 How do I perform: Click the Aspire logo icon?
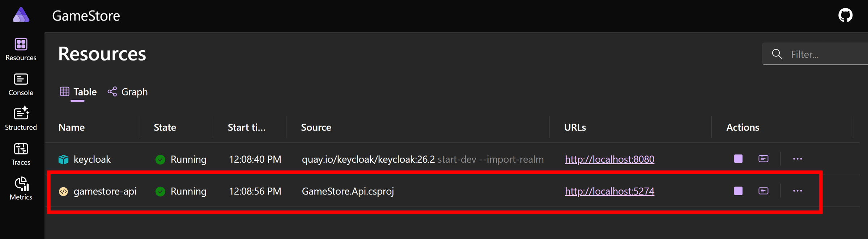21,15
